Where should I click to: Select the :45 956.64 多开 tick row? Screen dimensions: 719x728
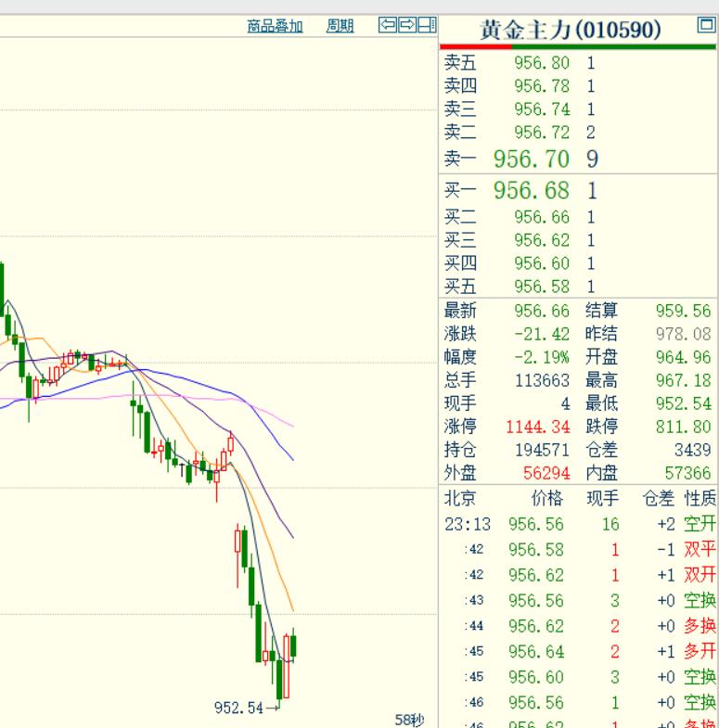click(x=579, y=652)
